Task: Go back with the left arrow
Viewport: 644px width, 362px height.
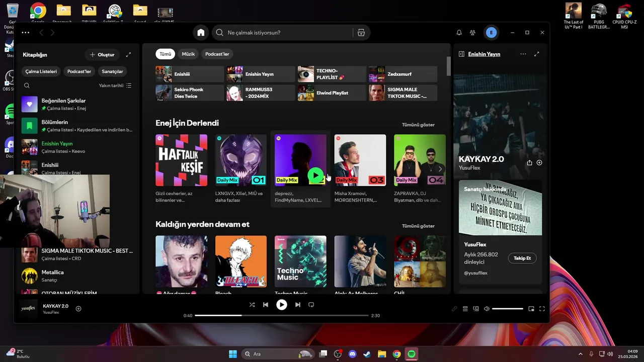Action: [x=41, y=33]
